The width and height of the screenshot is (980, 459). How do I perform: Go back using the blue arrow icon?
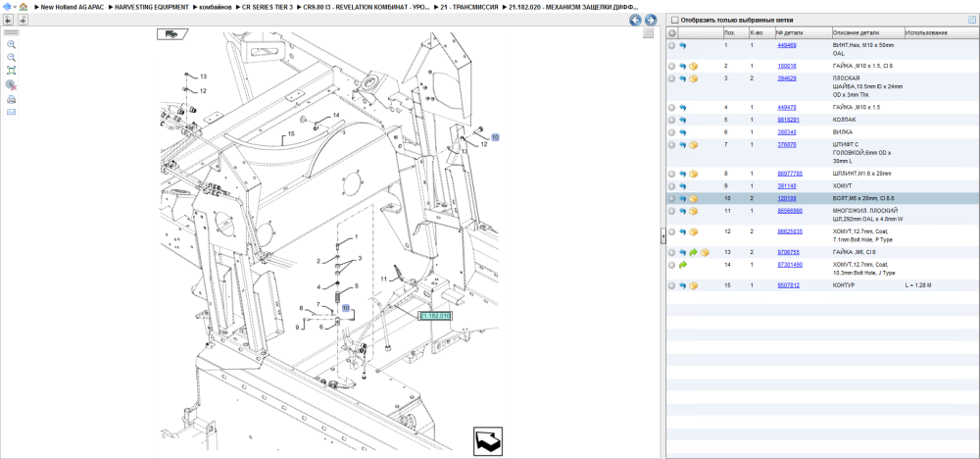coord(7,6)
